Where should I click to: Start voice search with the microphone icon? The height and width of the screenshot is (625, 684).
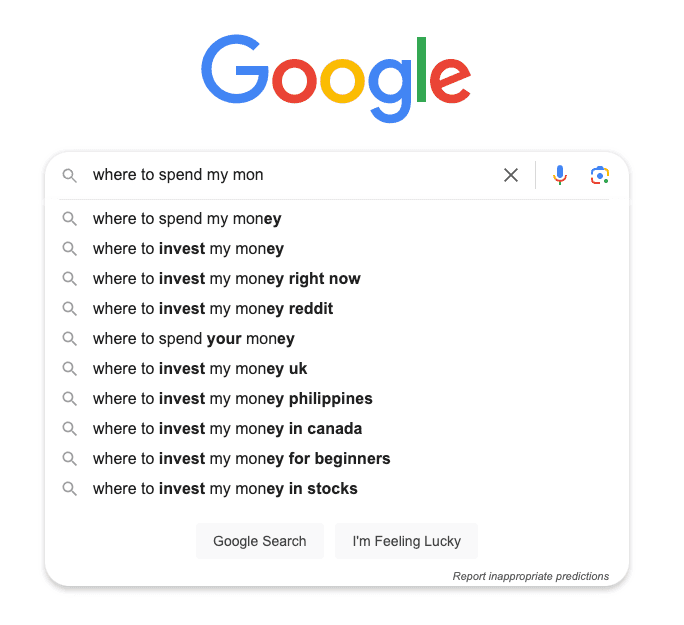[560, 175]
